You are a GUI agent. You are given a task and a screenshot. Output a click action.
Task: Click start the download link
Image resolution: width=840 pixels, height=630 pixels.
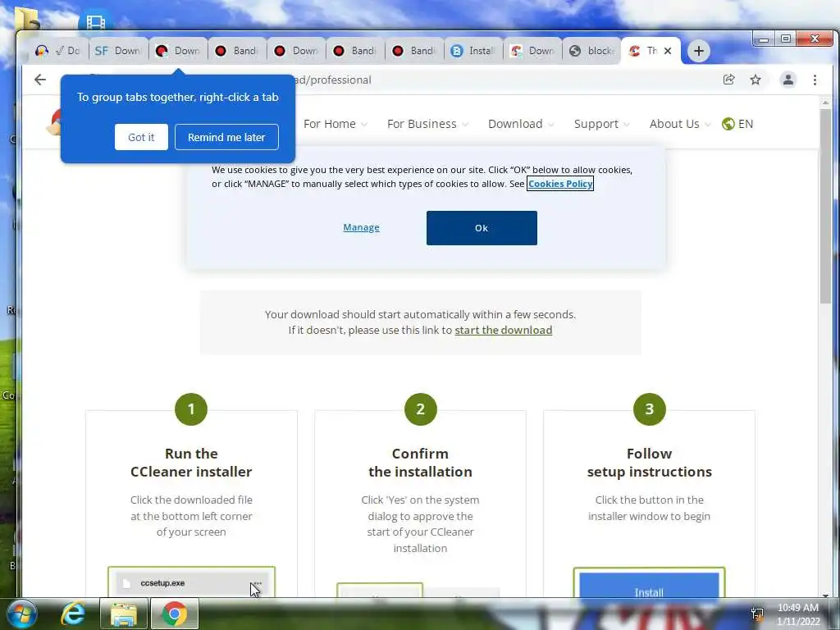(504, 330)
